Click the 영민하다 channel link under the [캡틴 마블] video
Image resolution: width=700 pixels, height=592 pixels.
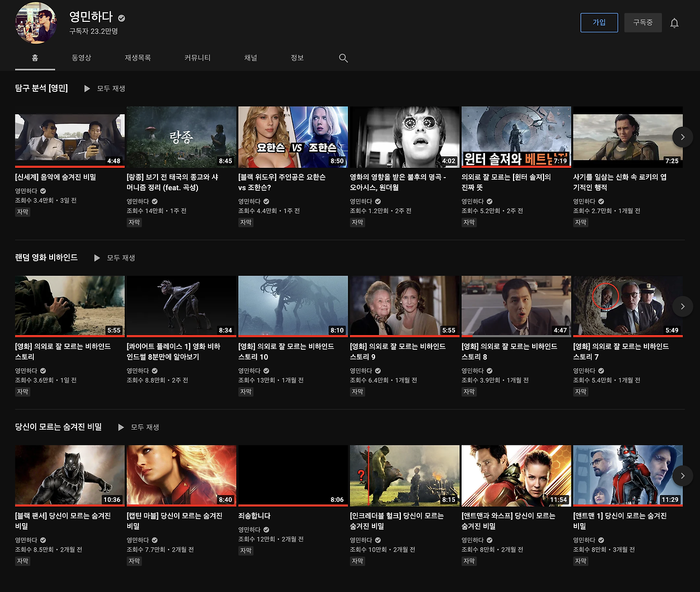138,540
